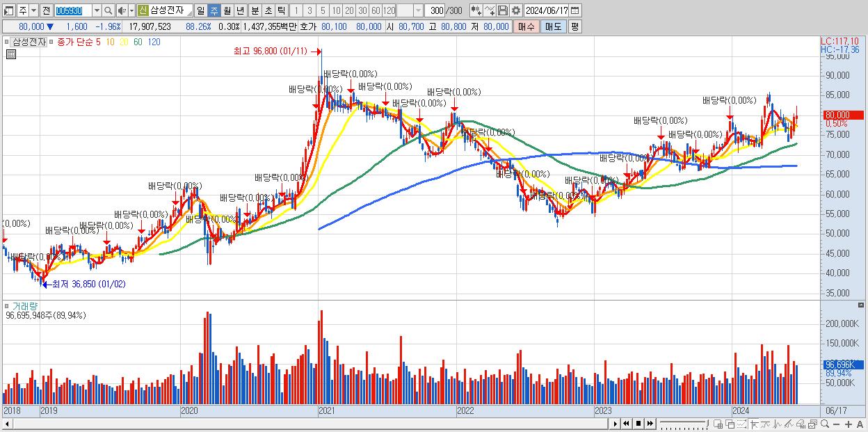This screenshot has width=868, height=432.
Task: Click the stacked chart windows icon bottom toolbar
Action: click(x=812, y=424)
